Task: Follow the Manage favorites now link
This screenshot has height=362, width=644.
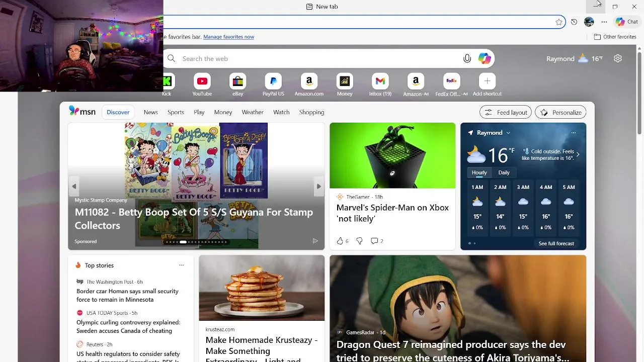Action: [228, 37]
